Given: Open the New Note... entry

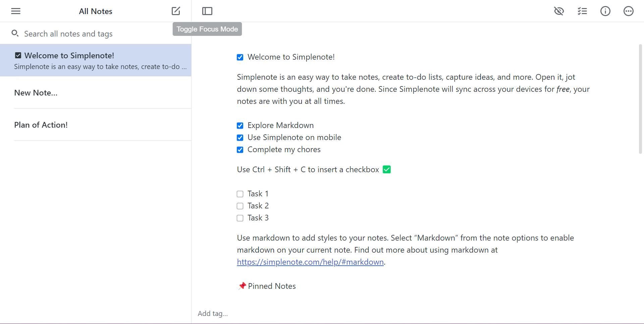Looking at the screenshot, I should [x=36, y=92].
